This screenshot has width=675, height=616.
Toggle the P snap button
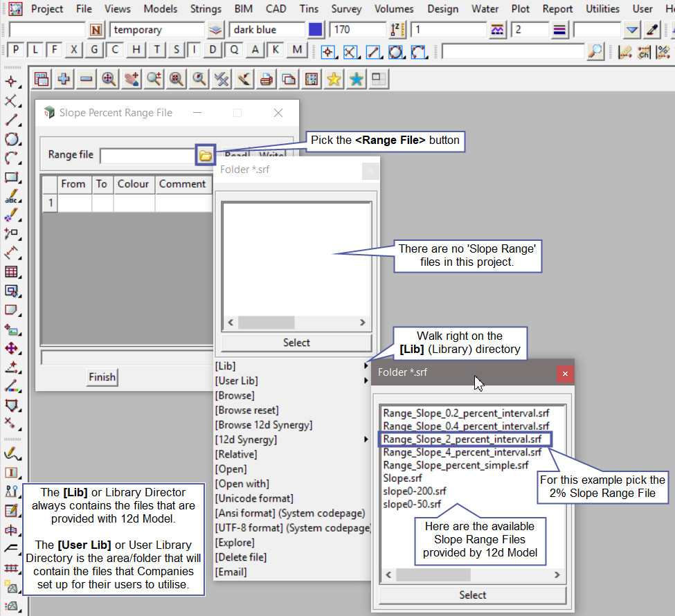(x=15, y=51)
